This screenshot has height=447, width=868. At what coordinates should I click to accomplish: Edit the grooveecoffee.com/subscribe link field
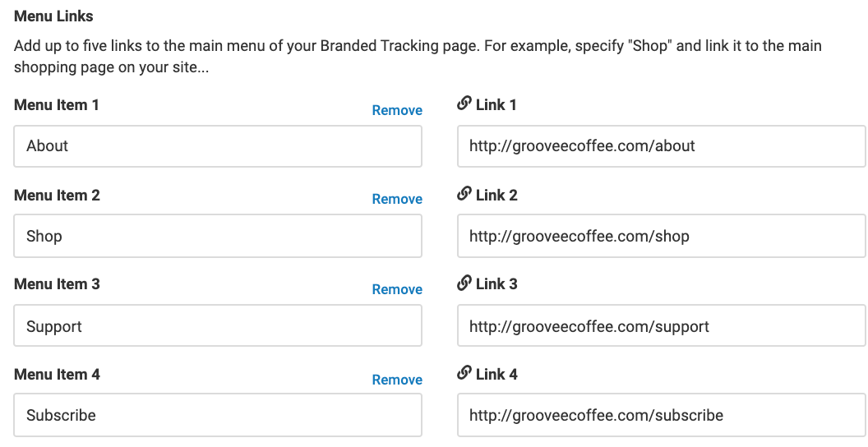(661, 415)
